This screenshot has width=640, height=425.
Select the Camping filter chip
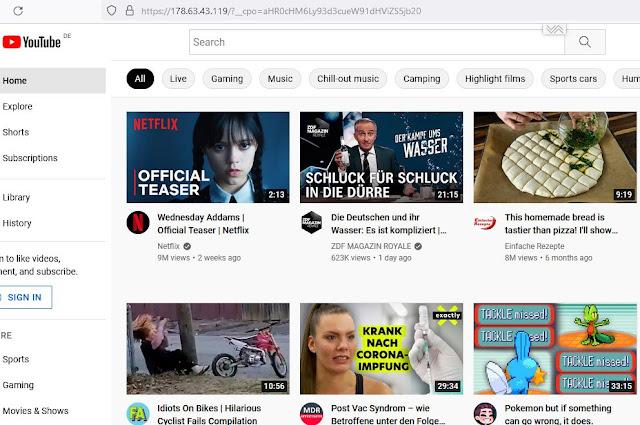(422, 79)
